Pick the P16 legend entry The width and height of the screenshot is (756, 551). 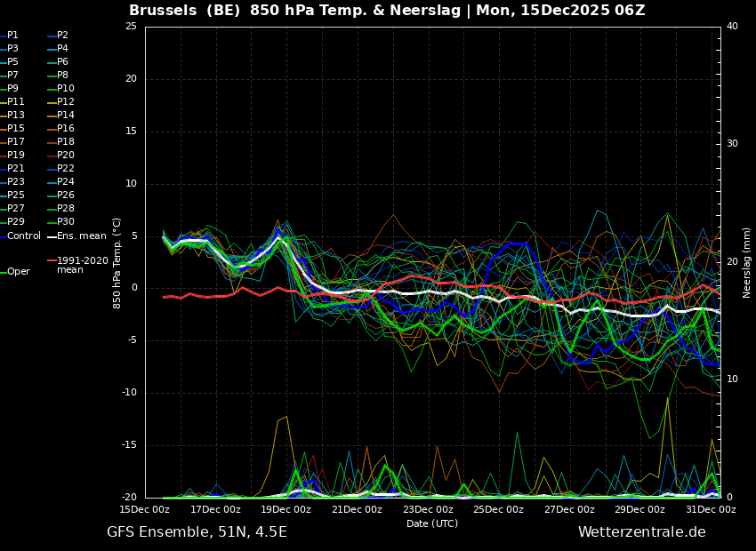tap(66, 128)
